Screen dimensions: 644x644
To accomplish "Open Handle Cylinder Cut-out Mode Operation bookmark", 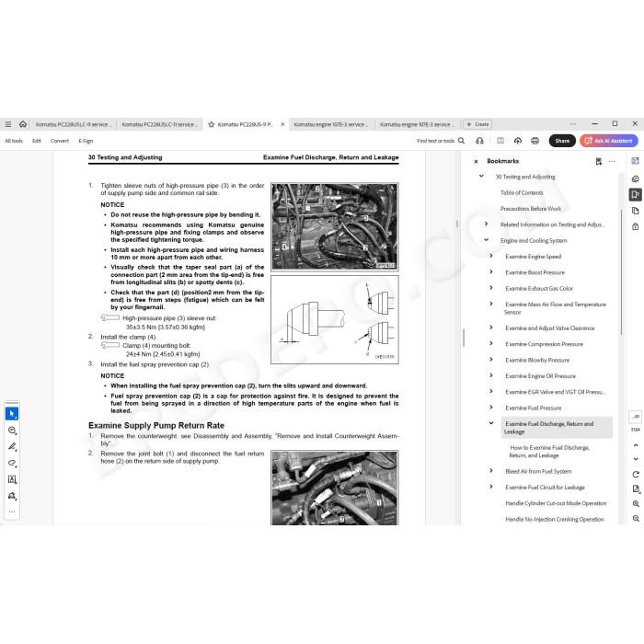I will (556, 503).
